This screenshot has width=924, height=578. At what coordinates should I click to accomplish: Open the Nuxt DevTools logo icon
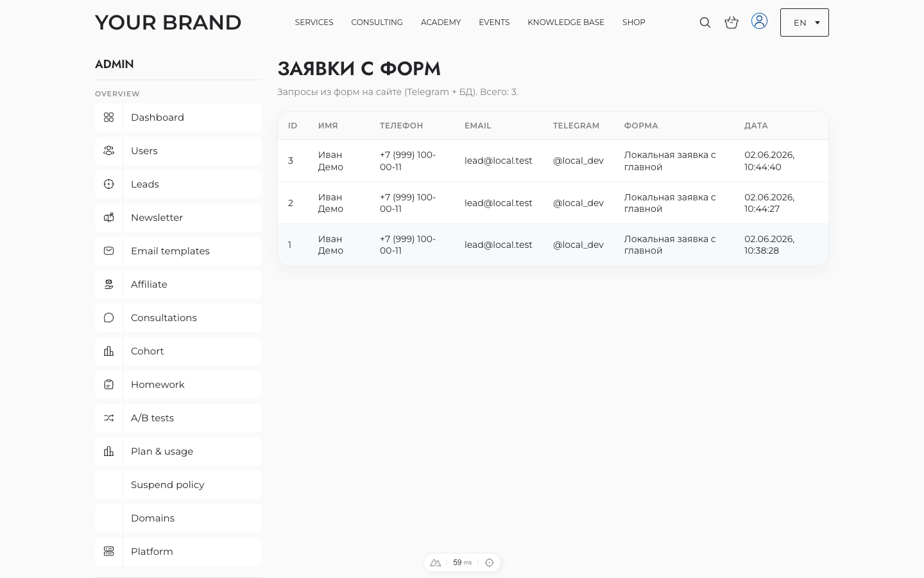click(x=435, y=563)
